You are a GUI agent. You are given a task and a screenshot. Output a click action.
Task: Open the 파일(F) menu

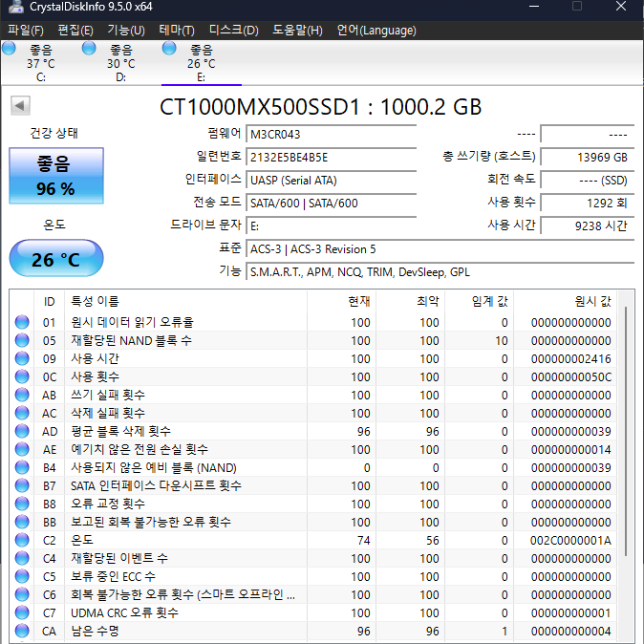pos(26,31)
